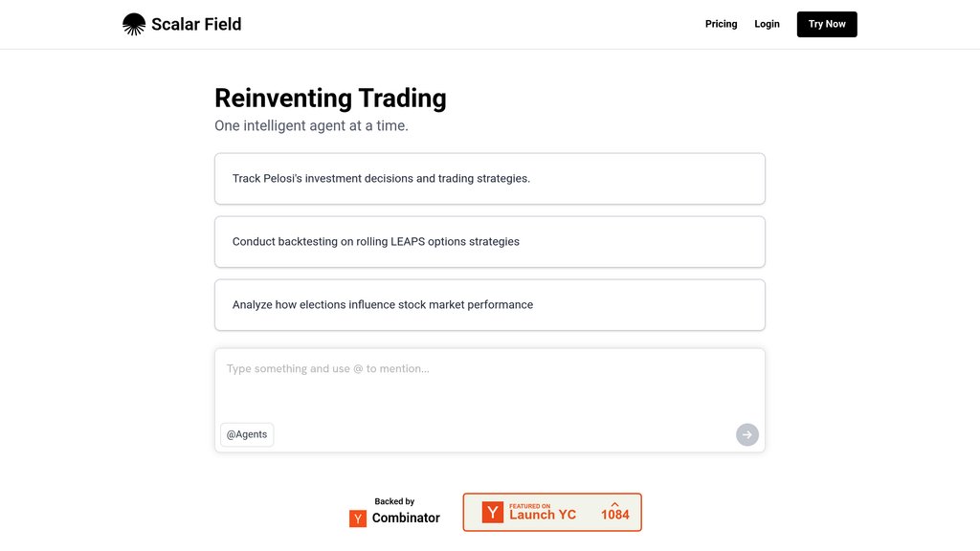
Task: Focus the 'Type something' message box
Action: (489, 383)
